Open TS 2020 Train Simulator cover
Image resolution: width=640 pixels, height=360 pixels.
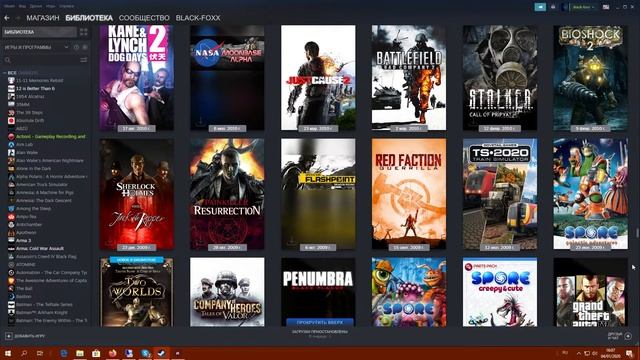click(500, 194)
